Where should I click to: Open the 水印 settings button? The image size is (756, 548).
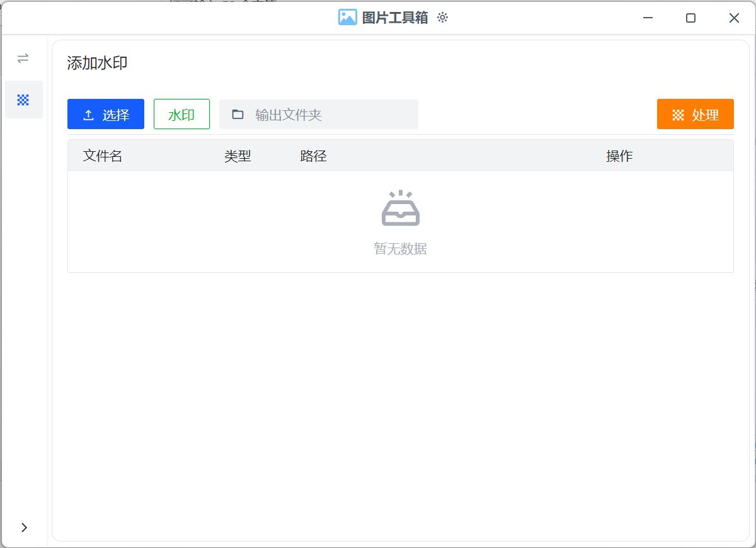(x=181, y=114)
